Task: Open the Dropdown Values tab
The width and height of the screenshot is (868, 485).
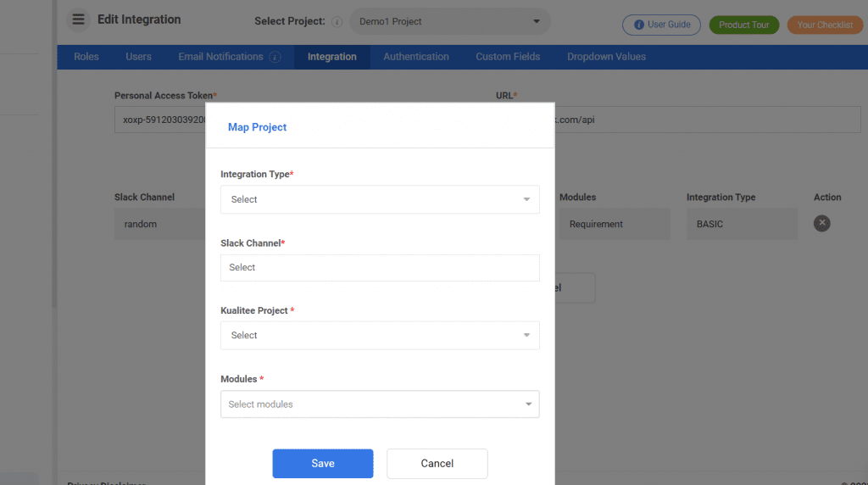Action: click(606, 57)
